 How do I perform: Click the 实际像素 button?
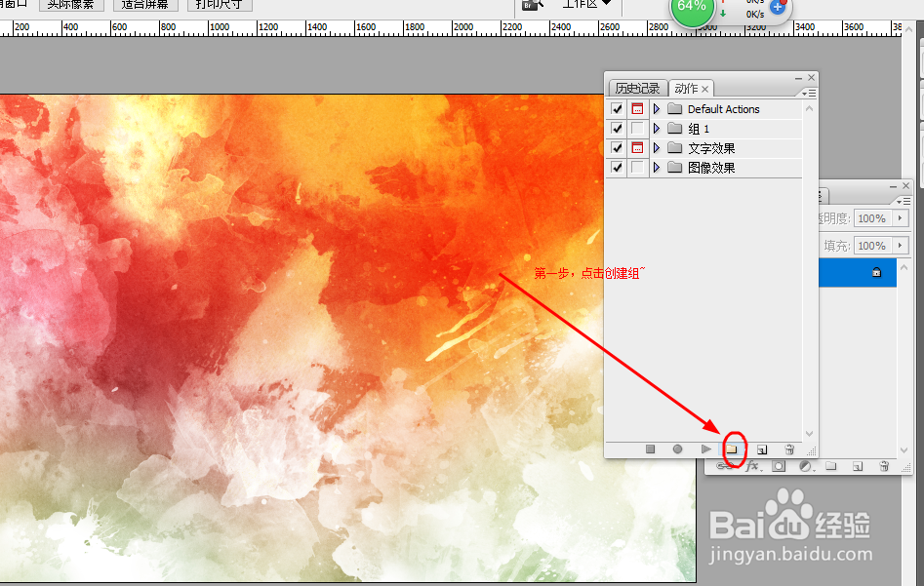[71, 4]
